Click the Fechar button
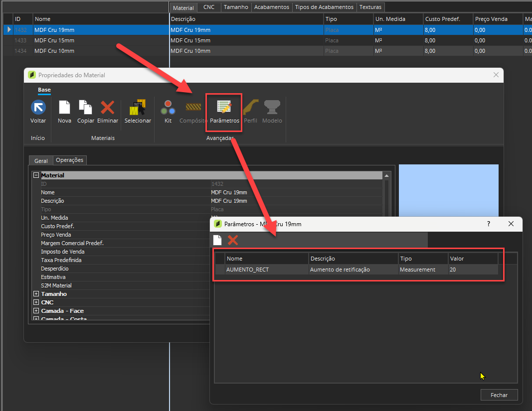 pyautogui.click(x=499, y=395)
